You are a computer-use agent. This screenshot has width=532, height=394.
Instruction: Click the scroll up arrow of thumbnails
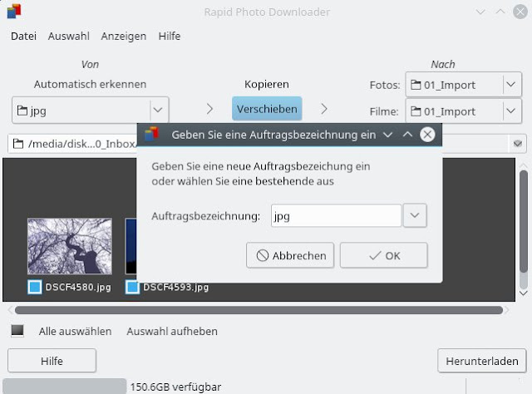point(524,165)
